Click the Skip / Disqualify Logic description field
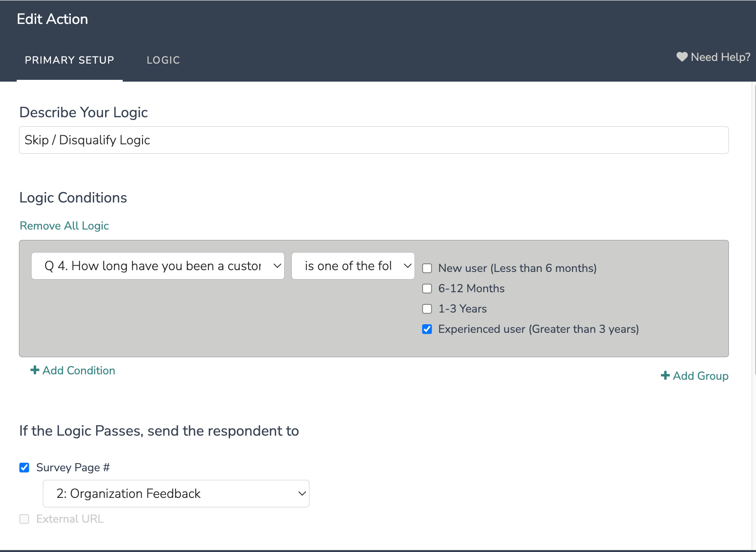The image size is (756, 552). [x=373, y=140]
